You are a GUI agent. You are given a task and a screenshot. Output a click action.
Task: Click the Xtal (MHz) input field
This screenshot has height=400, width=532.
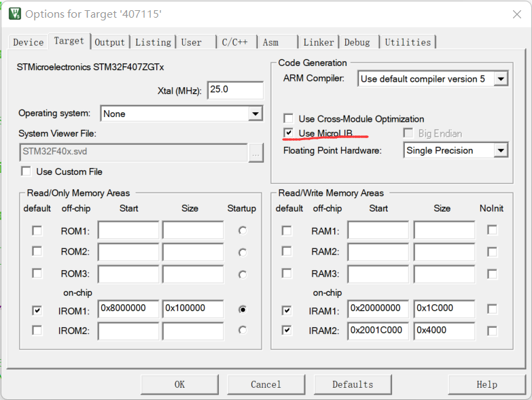[x=235, y=90]
